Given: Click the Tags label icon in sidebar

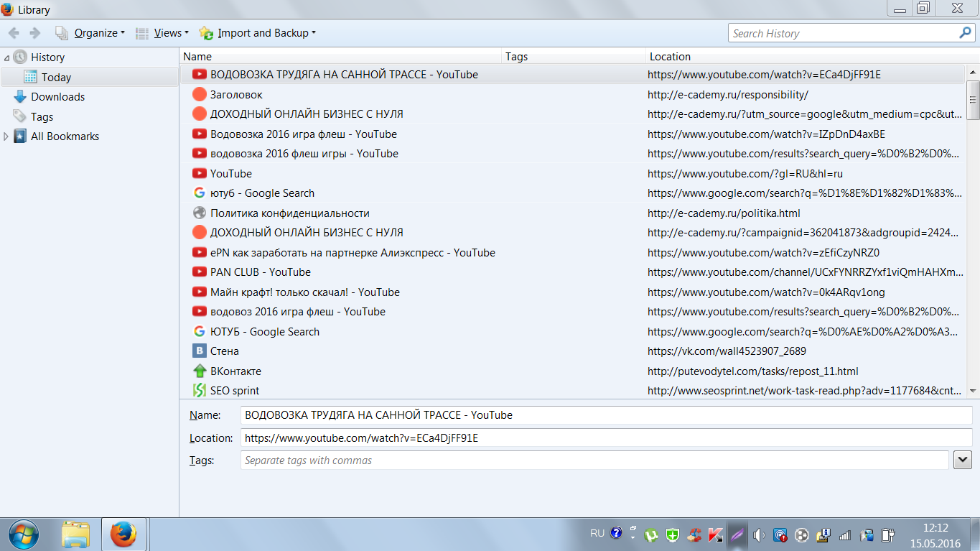Looking at the screenshot, I should pyautogui.click(x=19, y=117).
